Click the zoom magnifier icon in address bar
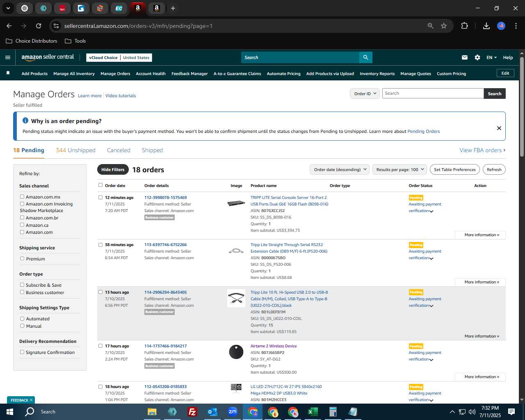 (431, 26)
